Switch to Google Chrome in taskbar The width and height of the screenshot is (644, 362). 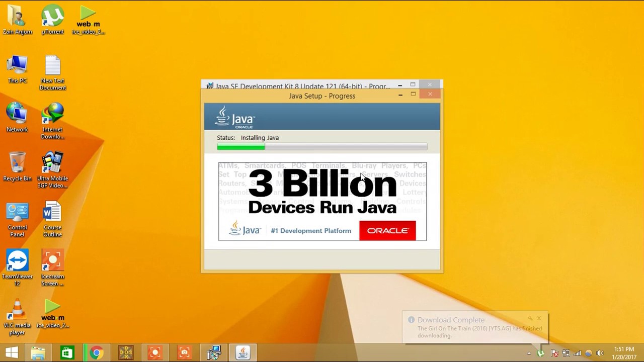tap(96, 352)
